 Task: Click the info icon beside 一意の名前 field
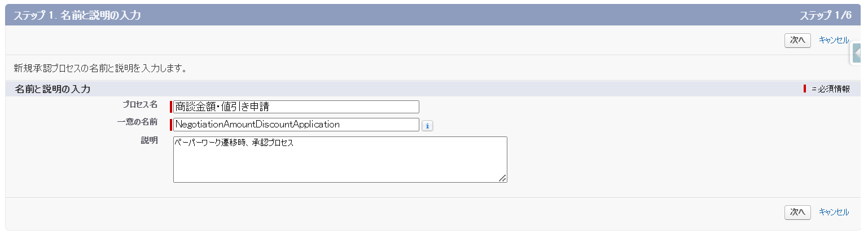point(427,125)
